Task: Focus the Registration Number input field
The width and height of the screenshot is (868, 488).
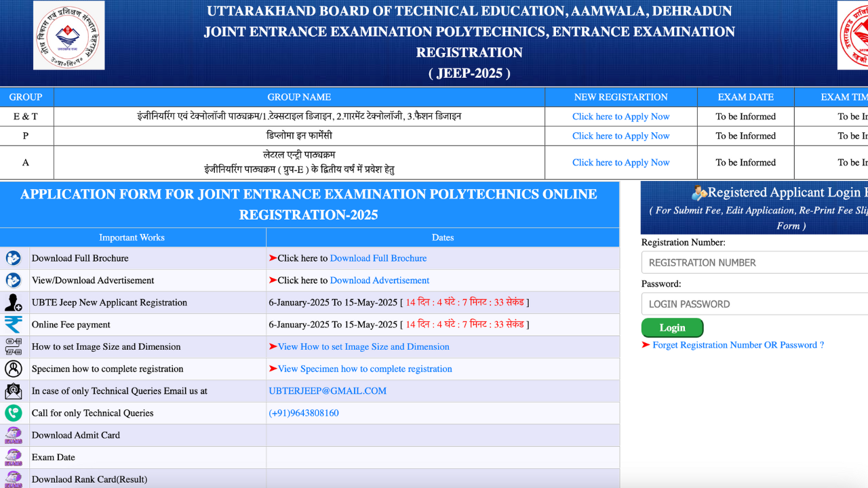Action: 755,262
